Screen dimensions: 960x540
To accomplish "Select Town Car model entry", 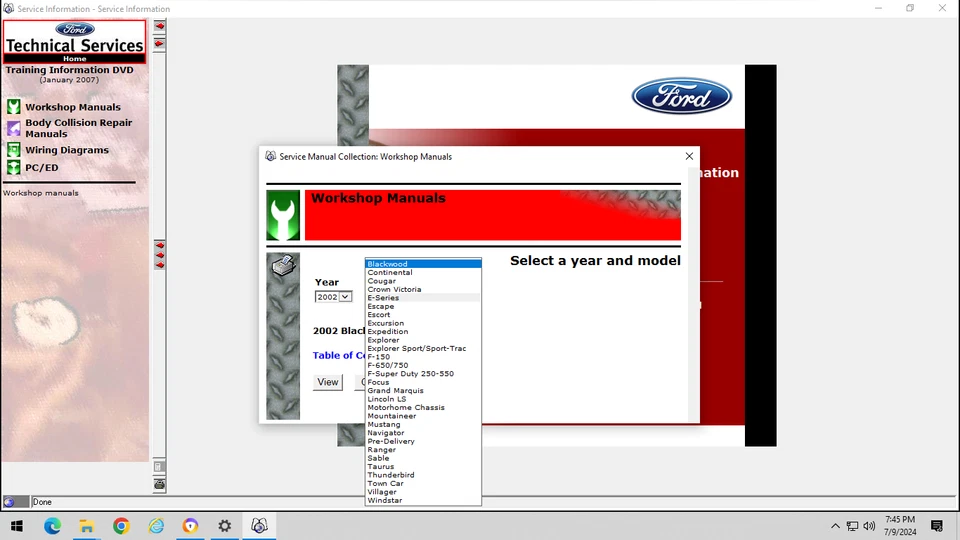I will pyautogui.click(x=423, y=483).
